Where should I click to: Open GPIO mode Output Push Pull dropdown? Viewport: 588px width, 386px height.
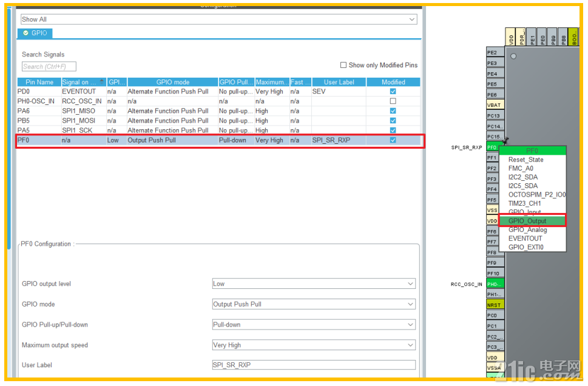tap(314, 304)
